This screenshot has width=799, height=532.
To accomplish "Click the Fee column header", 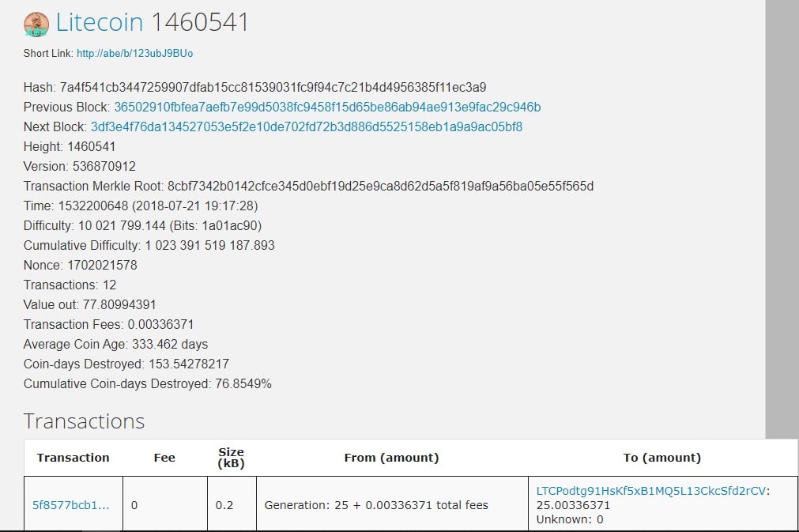I will tap(164, 458).
